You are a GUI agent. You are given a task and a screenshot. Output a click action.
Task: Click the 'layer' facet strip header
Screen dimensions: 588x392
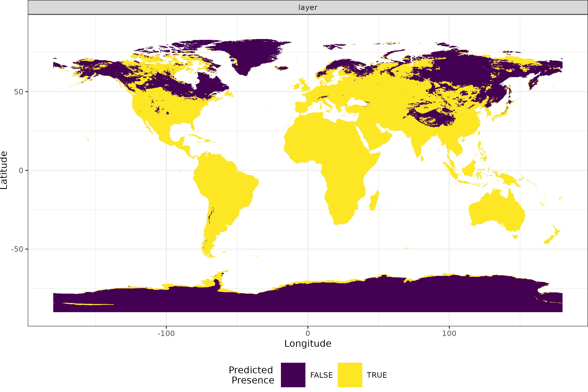point(308,7)
